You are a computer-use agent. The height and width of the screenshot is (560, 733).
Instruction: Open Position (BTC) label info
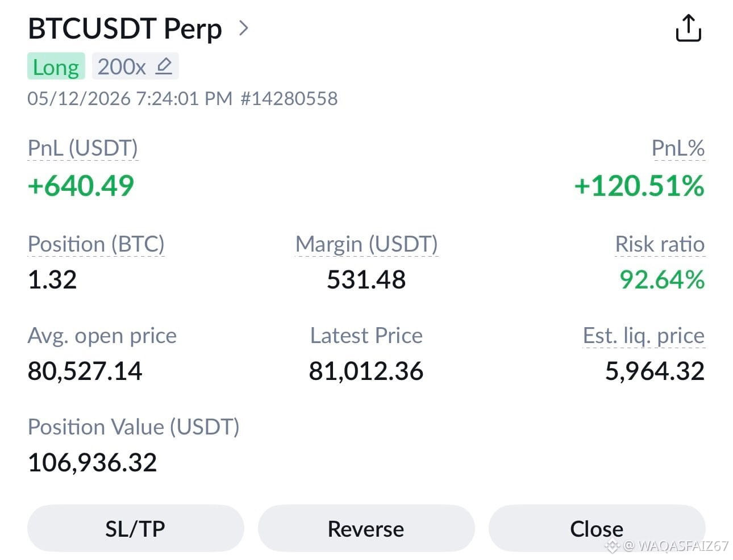96,244
